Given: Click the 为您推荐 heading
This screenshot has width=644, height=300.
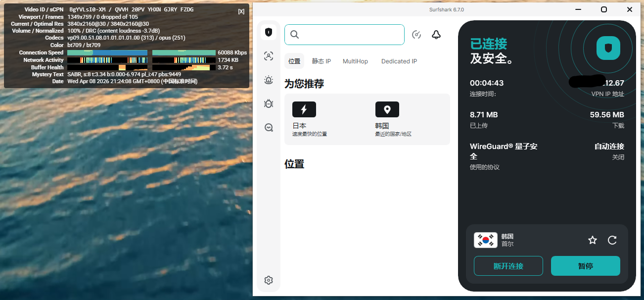Looking at the screenshot, I should tap(304, 84).
